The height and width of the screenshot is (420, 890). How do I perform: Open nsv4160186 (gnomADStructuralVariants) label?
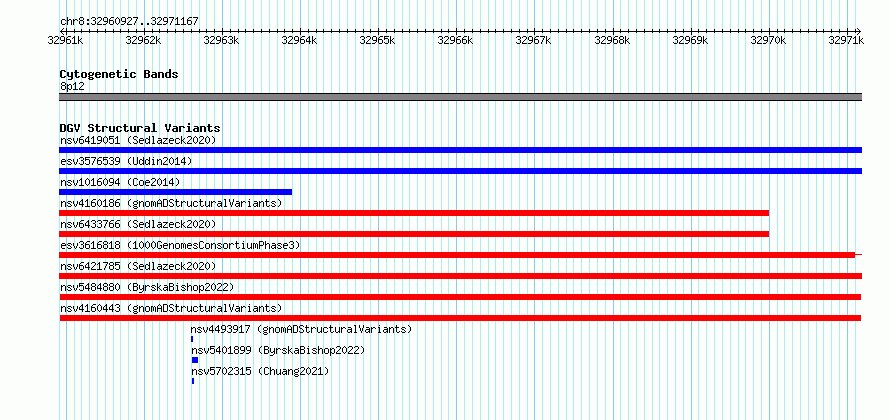tap(171, 203)
